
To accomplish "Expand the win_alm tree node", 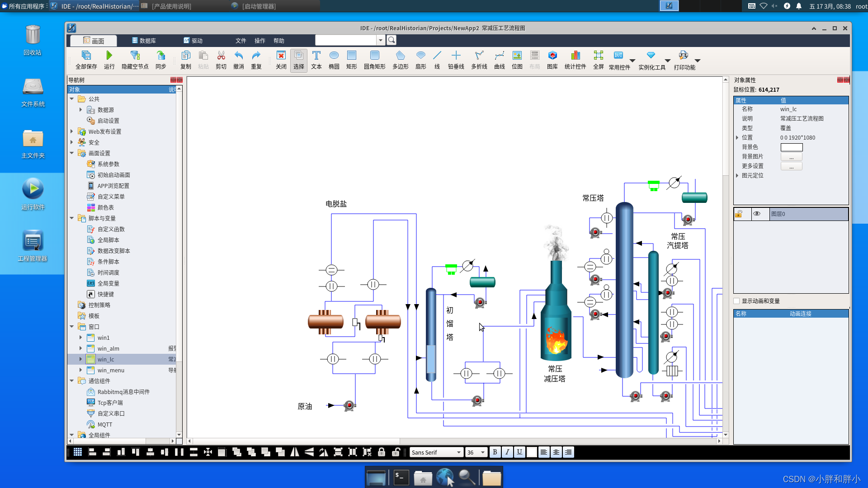I will (81, 348).
